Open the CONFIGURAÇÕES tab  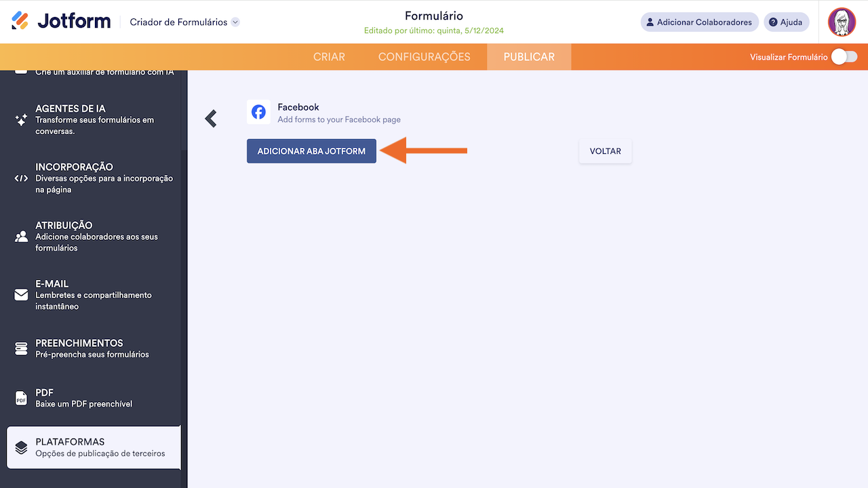click(424, 57)
